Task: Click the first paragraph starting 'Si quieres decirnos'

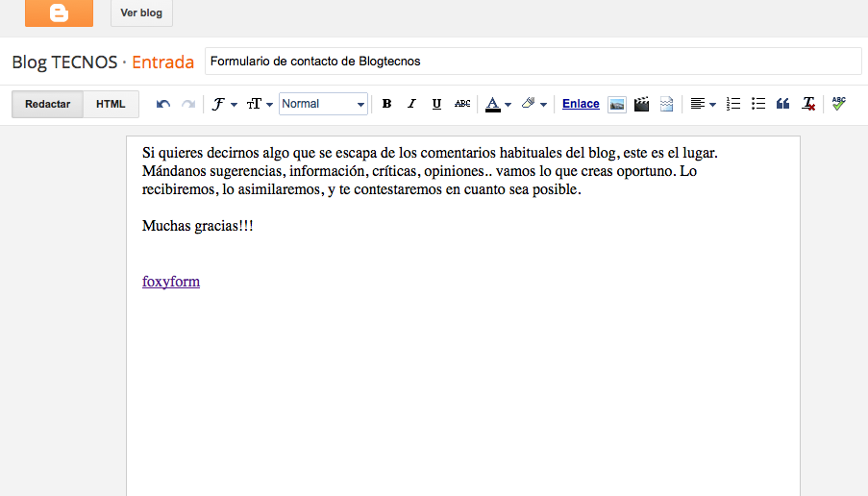Action: click(430, 171)
